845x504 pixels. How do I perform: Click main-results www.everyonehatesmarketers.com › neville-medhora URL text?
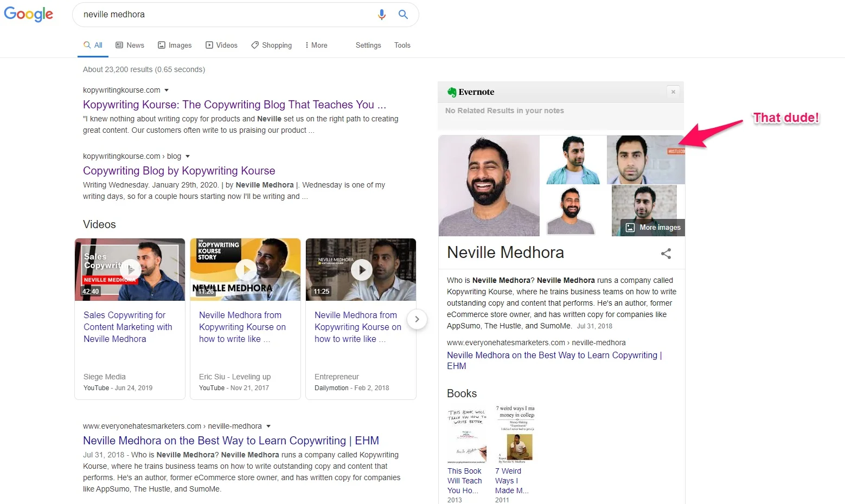click(172, 426)
